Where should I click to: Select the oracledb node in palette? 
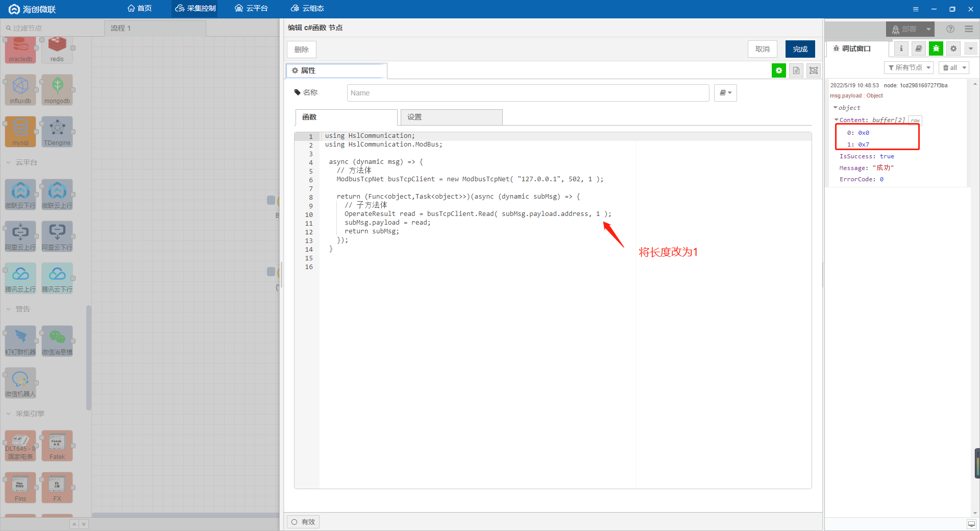pyautogui.click(x=20, y=50)
